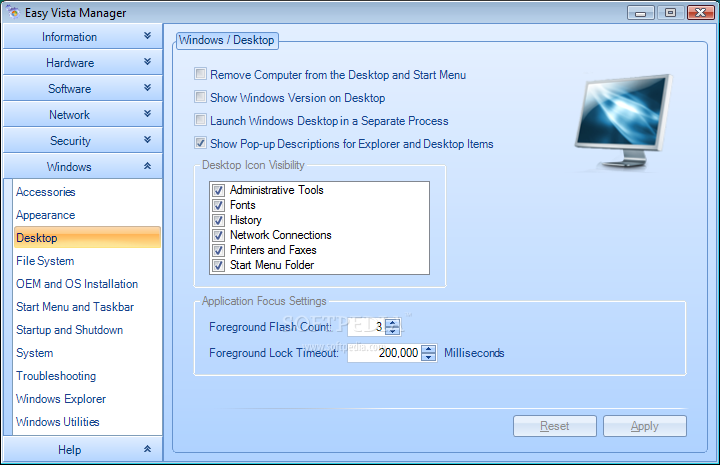The image size is (720, 465).
Task: Uncheck Show Pop-up Descriptions for Explorer items
Action: click(200, 143)
